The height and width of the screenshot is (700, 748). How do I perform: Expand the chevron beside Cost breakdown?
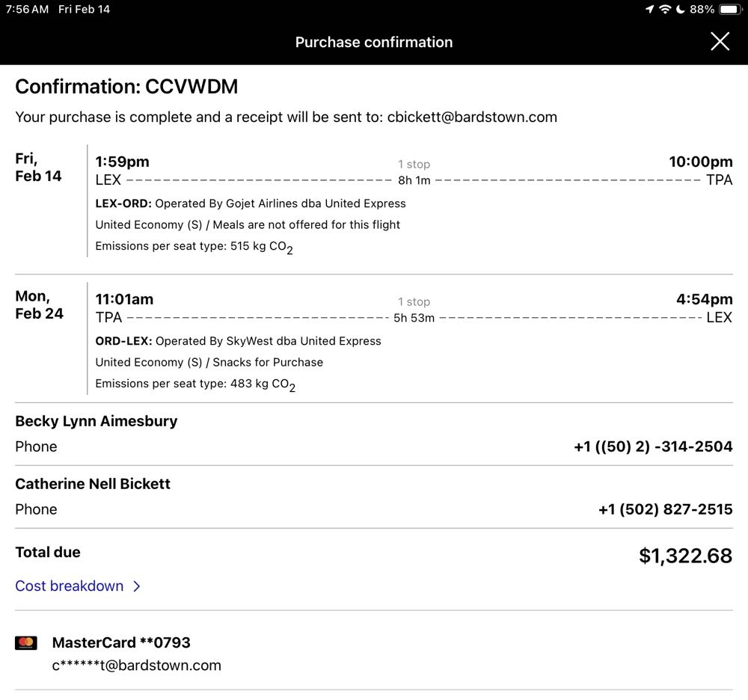[137, 586]
